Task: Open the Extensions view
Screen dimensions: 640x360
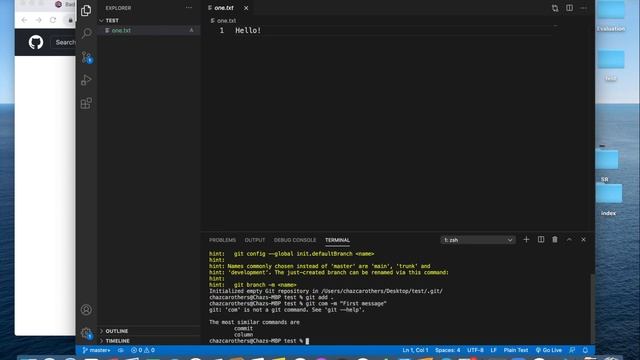Action: pyautogui.click(x=86, y=103)
